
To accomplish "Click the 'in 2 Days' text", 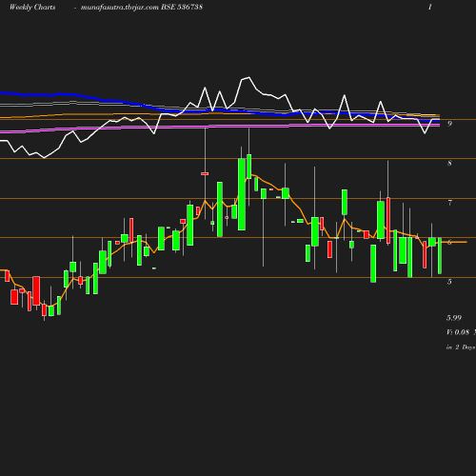I will click(x=461, y=347).
